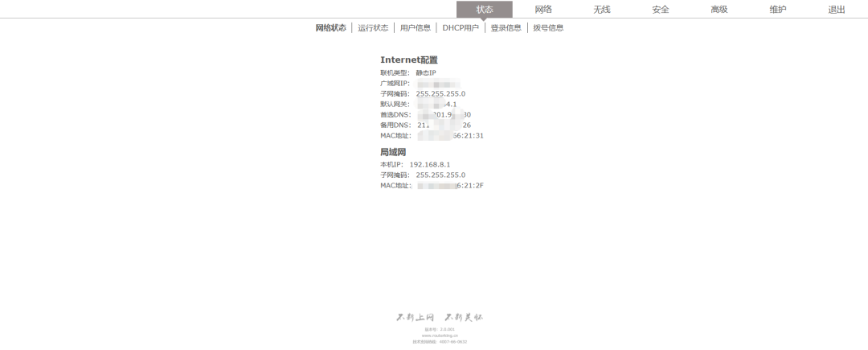868x350 pixels.
Task: Switch to the 运行状态 sub-tab
Action: pyautogui.click(x=373, y=28)
